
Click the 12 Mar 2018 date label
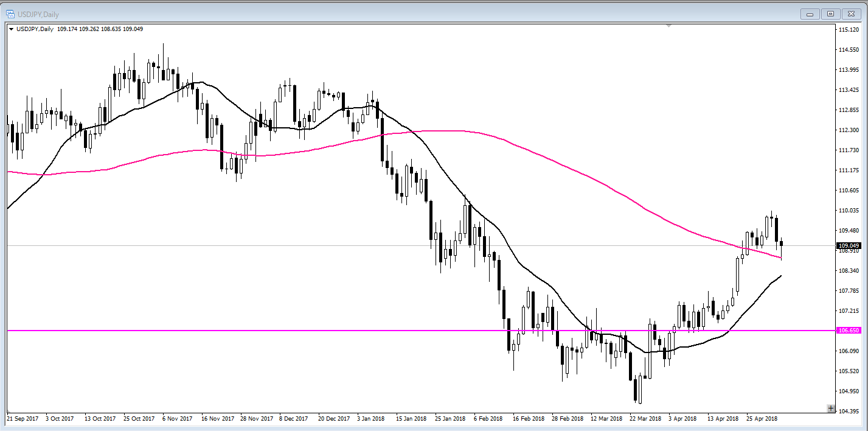tap(606, 419)
